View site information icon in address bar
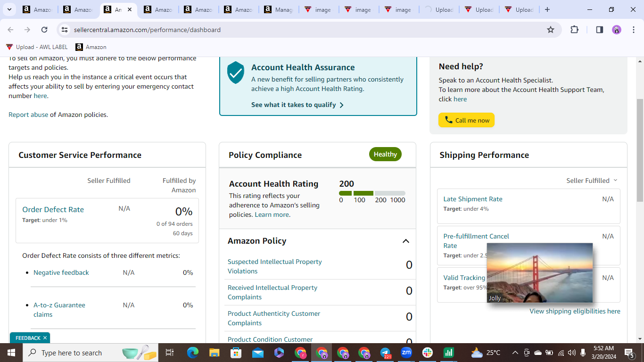The image size is (644, 362). (x=65, y=30)
